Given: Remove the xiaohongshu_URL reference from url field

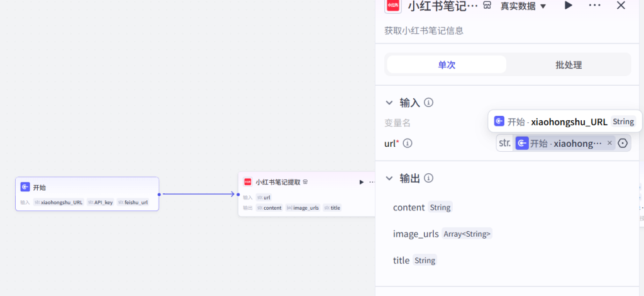Looking at the screenshot, I should (609, 143).
